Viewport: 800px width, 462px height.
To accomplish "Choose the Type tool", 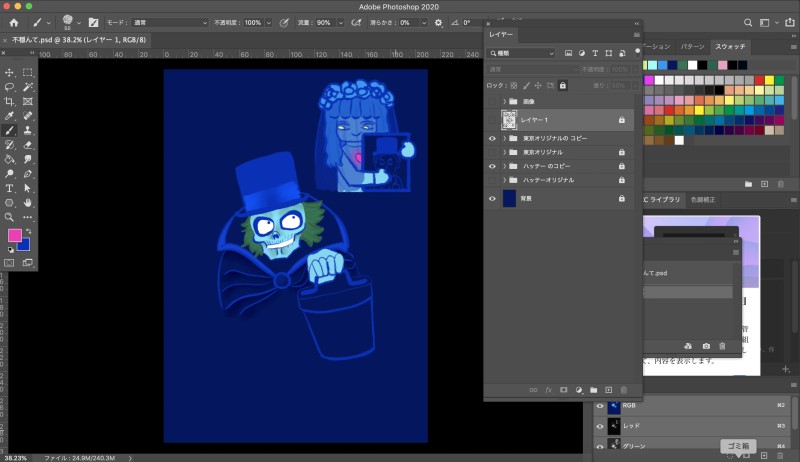I will [x=10, y=187].
